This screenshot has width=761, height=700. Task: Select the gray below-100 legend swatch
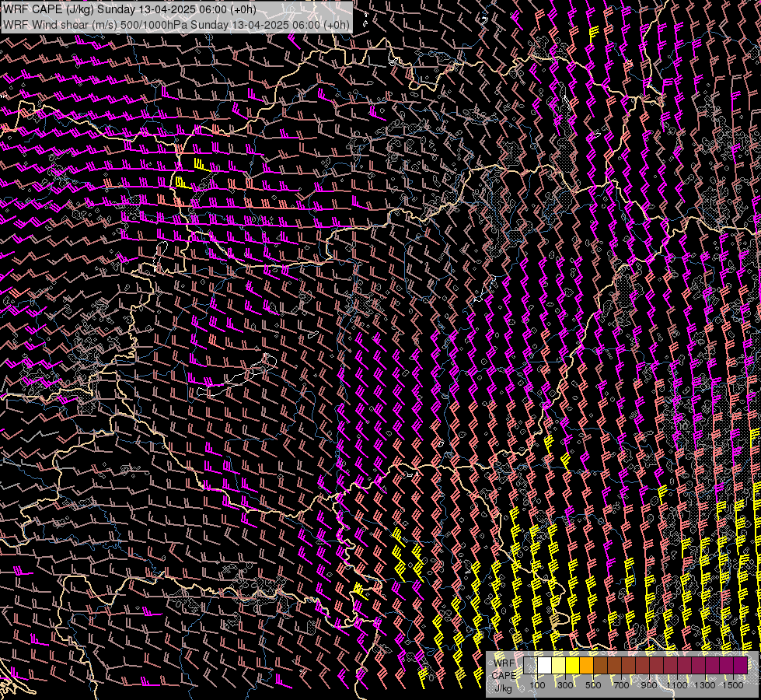pos(530,666)
